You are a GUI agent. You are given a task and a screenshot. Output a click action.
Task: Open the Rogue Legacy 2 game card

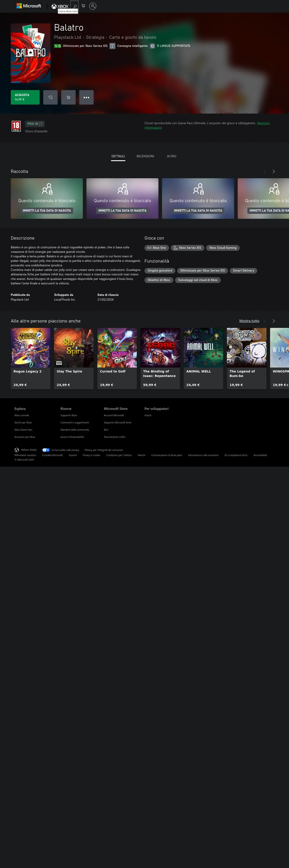tap(31, 359)
